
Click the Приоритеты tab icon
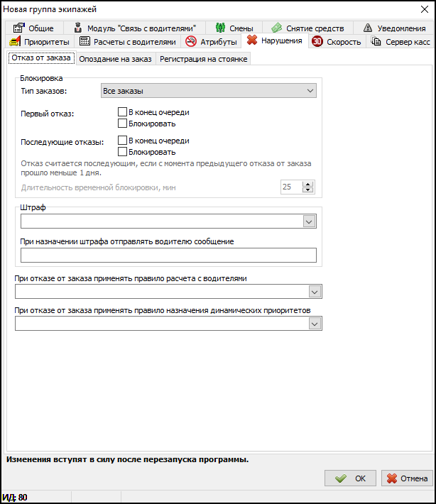(x=13, y=42)
